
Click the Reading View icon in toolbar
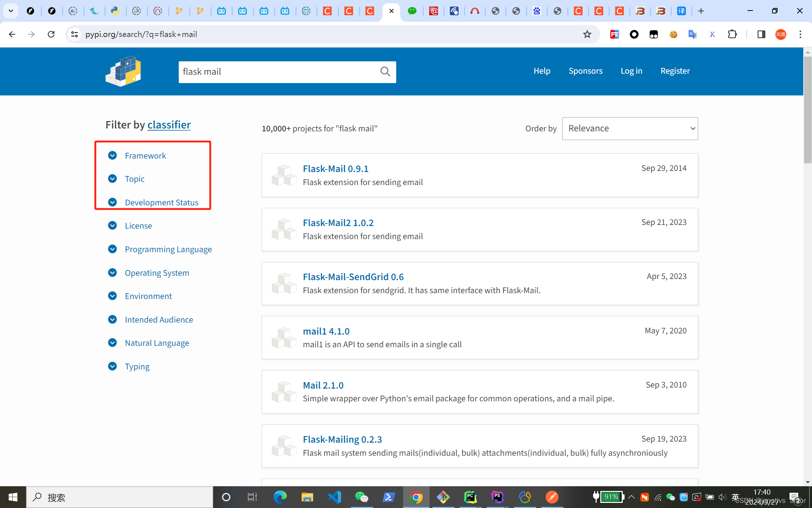(761, 34)
